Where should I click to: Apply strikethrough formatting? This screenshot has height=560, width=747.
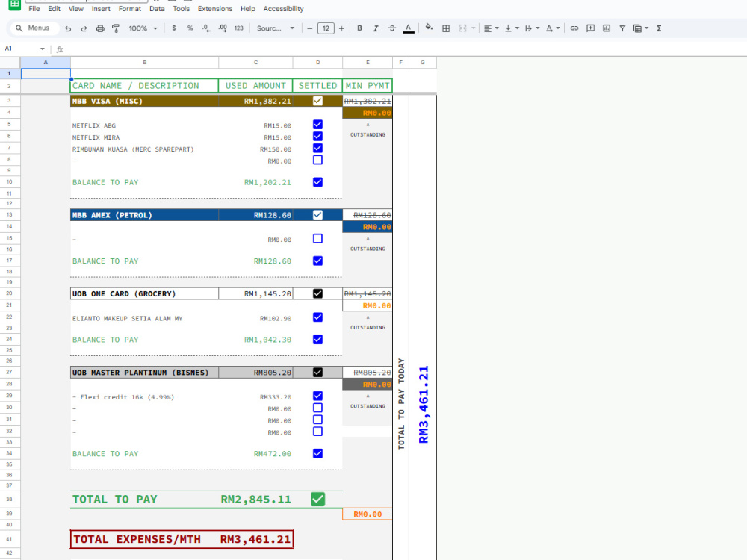pos(392,28)
